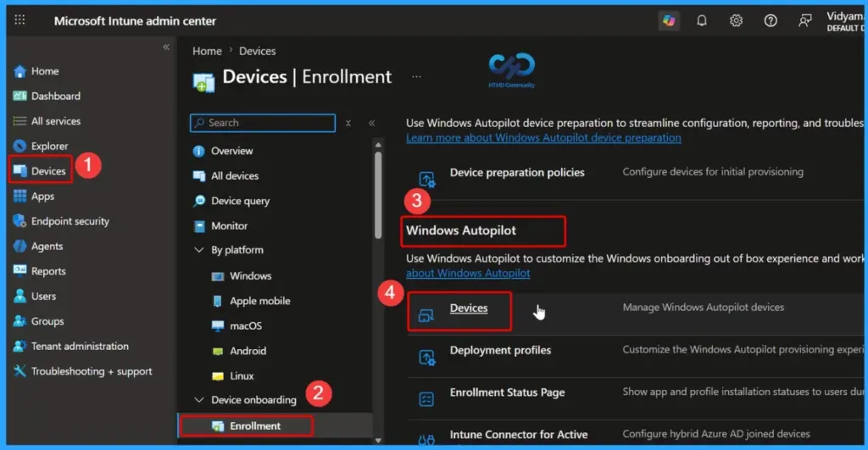The width and height of the screenshot is (868, 450).
Task: Open the Vidyam account profile menu
Action: pyautogui.click(x=845, y=21)
